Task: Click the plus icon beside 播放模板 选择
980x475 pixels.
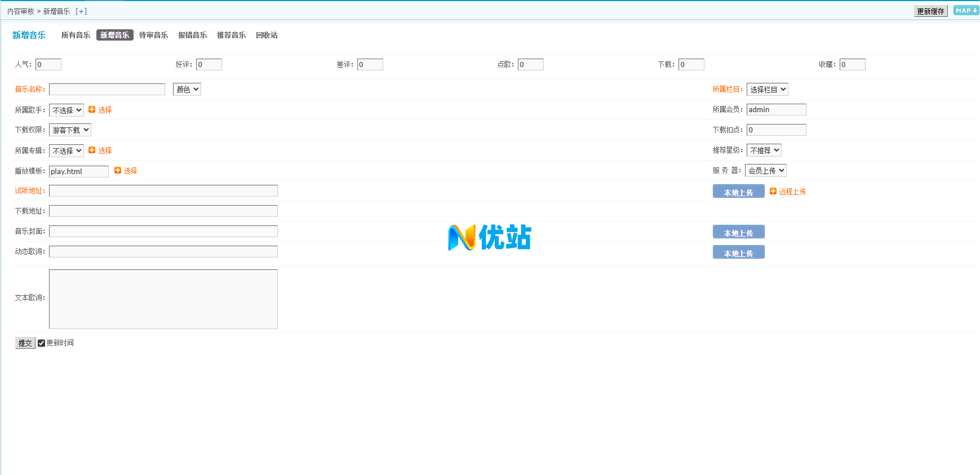Action: pyautogui.click(x=118, y=171)
